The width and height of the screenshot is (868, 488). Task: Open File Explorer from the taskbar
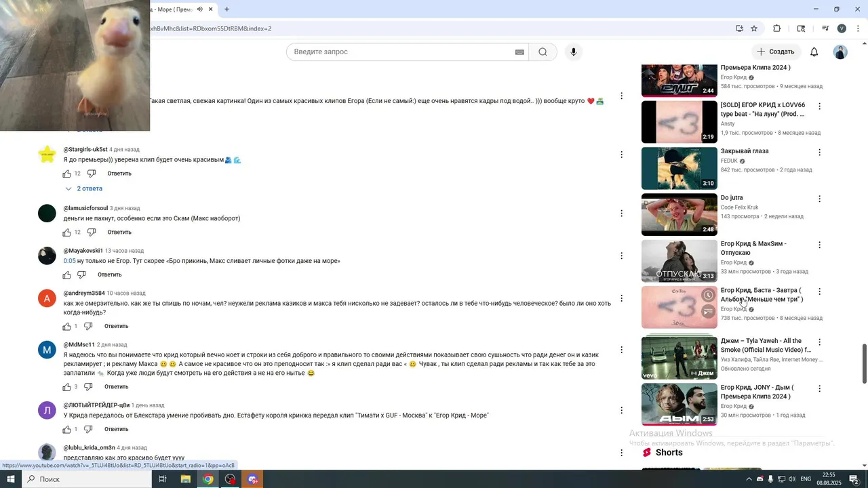click(x=185, y=479)
